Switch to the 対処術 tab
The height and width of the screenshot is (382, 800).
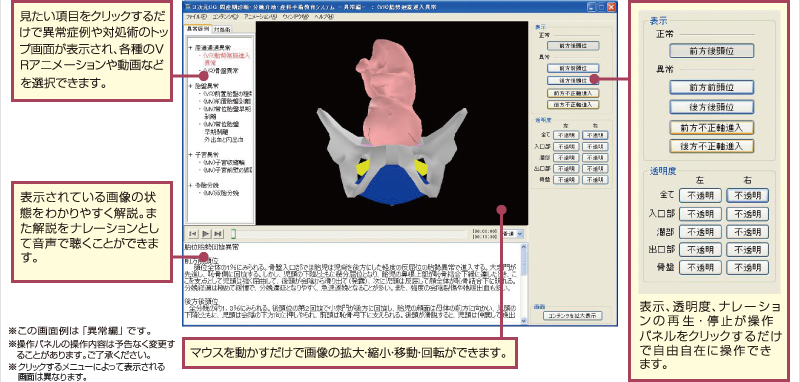(x=221, y=29)
